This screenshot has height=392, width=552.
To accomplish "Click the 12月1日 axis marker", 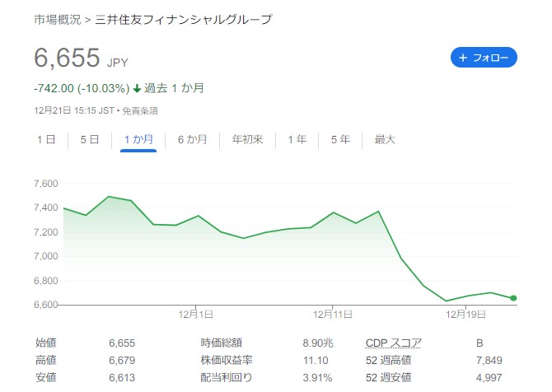I will pyautogui.click(x=196, y=314).
